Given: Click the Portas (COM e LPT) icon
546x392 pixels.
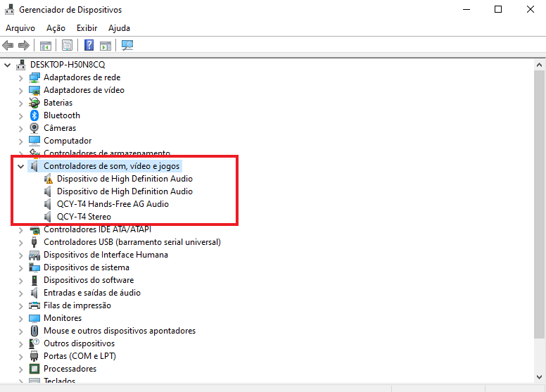Looking at the screenshot, I should pyautogui.click(x=34, y=356).
